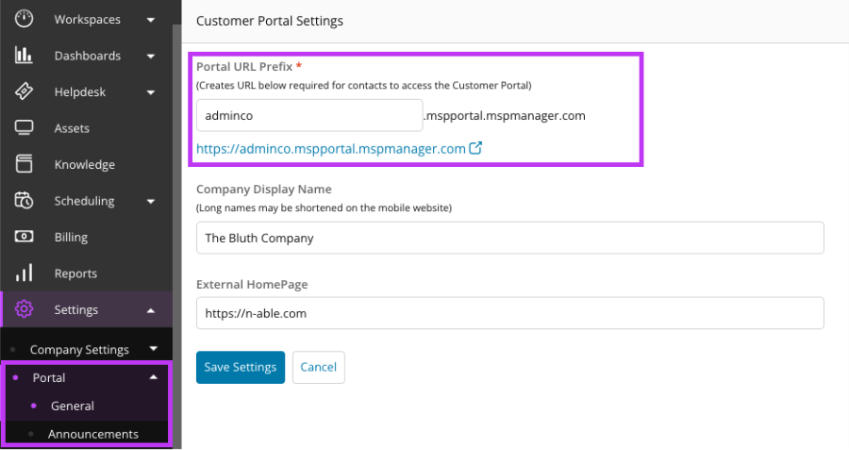Expand the Workspaces menu arrow
Viewport: 849px width, 450px height.
[x=150, y=19]
